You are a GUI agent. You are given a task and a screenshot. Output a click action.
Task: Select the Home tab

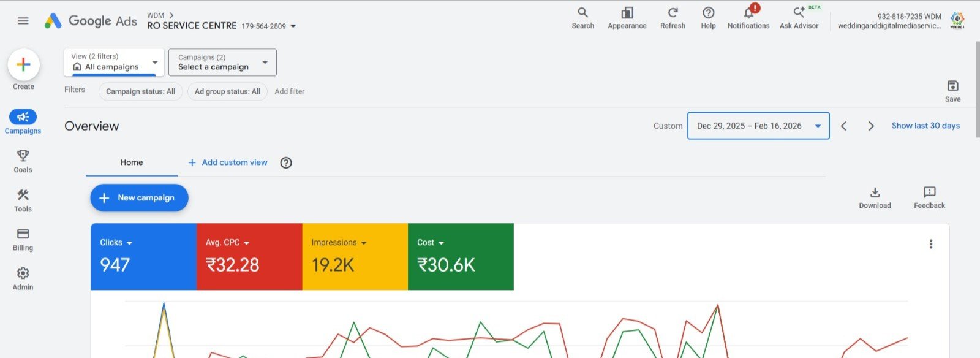(x=132, y=162)
